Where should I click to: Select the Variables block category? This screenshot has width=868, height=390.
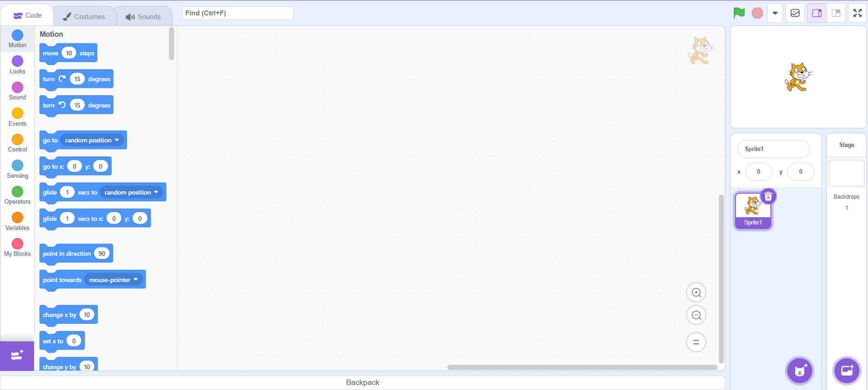click(x=18, y=222)
